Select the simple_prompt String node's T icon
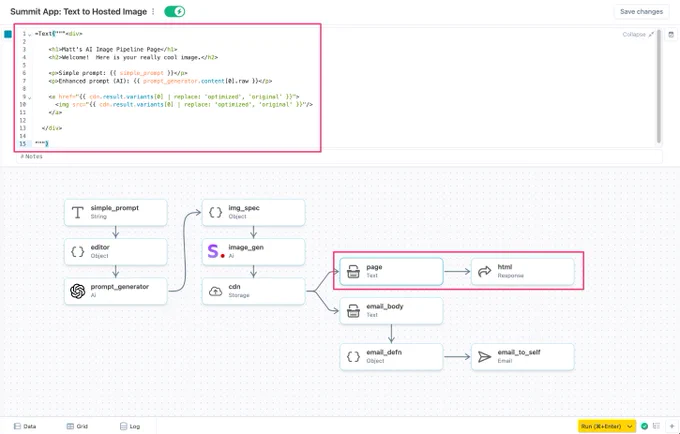Image resolution: width=680 pixels, height=434 pixels. (x=77, y=212)
